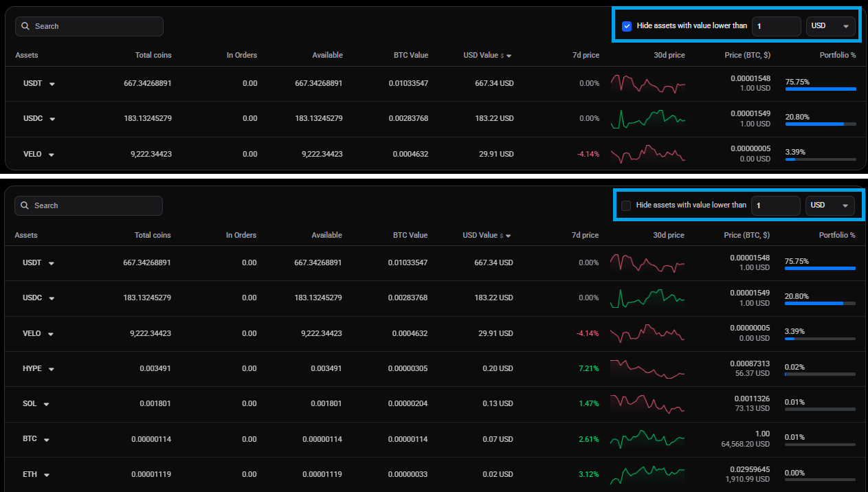Screen dimensions: 868x492
Task: Expand the HYPE asset row arrow
Action: (x=52, y=369)
